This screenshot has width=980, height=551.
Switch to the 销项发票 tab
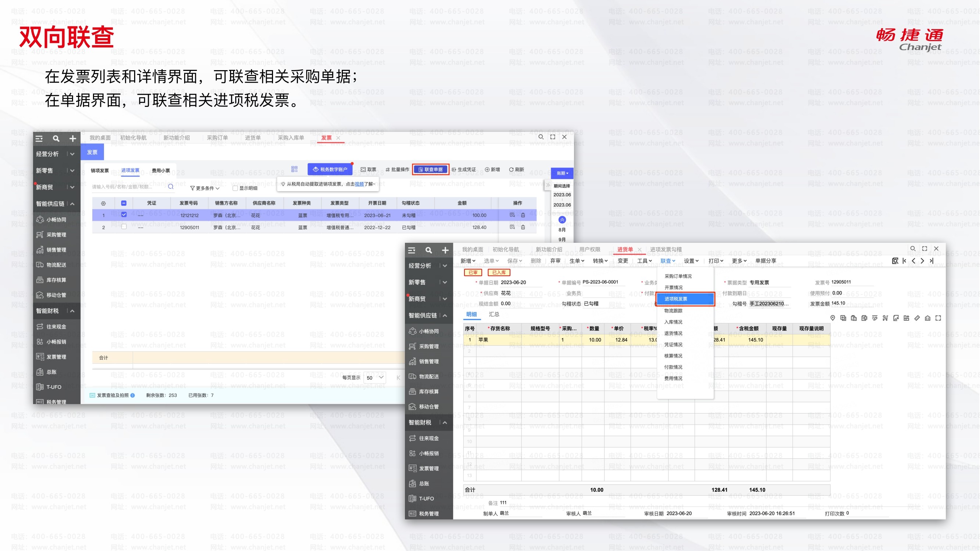[100, 171]
